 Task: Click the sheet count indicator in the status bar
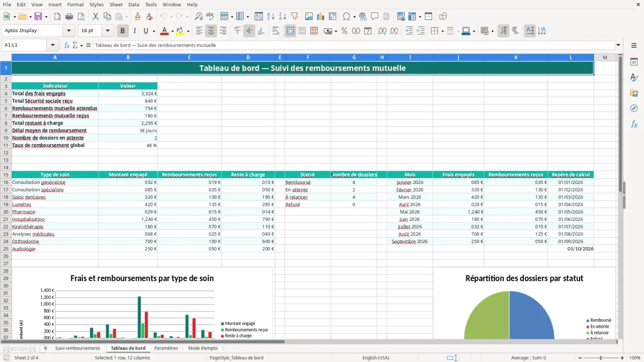point(26,358)
